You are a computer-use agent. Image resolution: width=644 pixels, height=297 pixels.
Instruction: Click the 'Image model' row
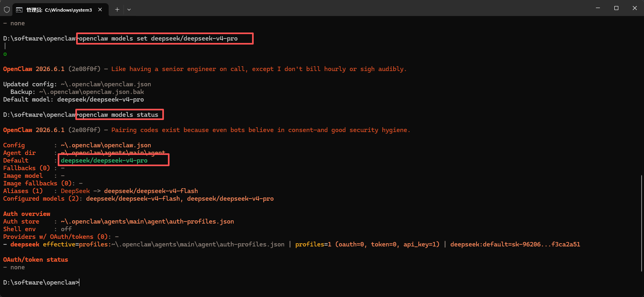pyautogui.click(x=34, y=176)
